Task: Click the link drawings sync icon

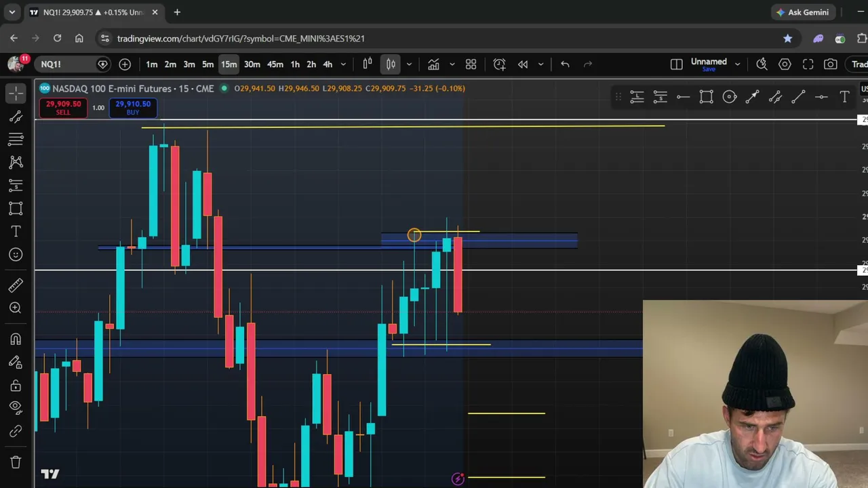Action: (x=16, y=431)
